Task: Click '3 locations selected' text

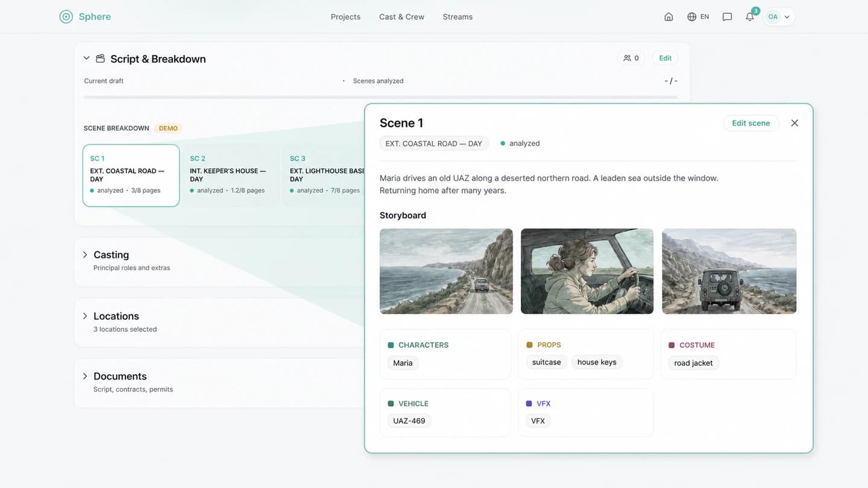Action: pos(125,329)
